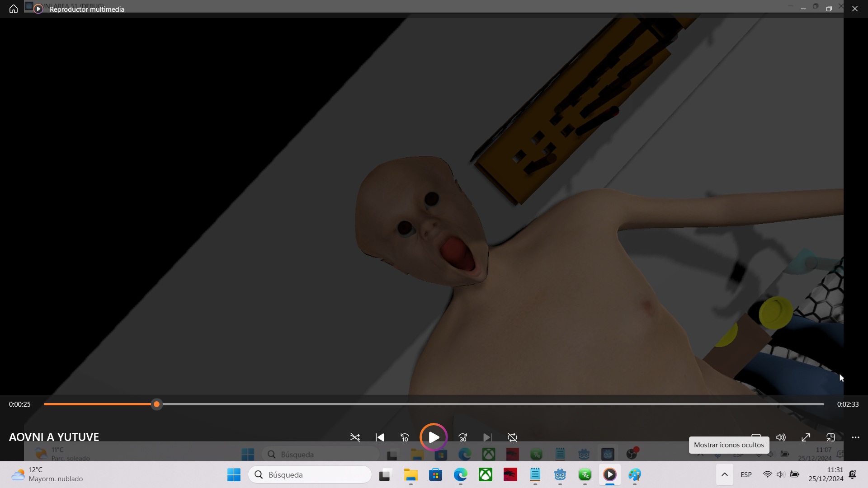Open Notepad from the taskbar
The image size is (868, 488).
pyautogui.click(x=535, y=475)
